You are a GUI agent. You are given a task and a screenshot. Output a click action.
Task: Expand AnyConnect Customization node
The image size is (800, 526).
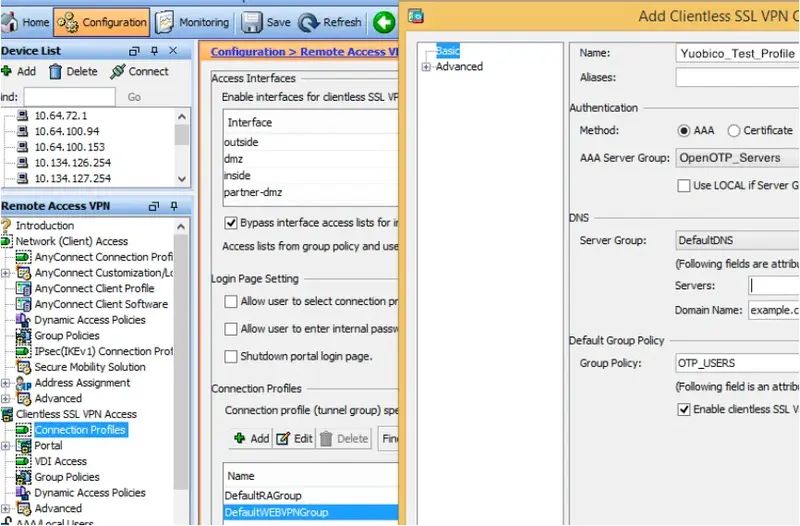click(x=6, y=273)
